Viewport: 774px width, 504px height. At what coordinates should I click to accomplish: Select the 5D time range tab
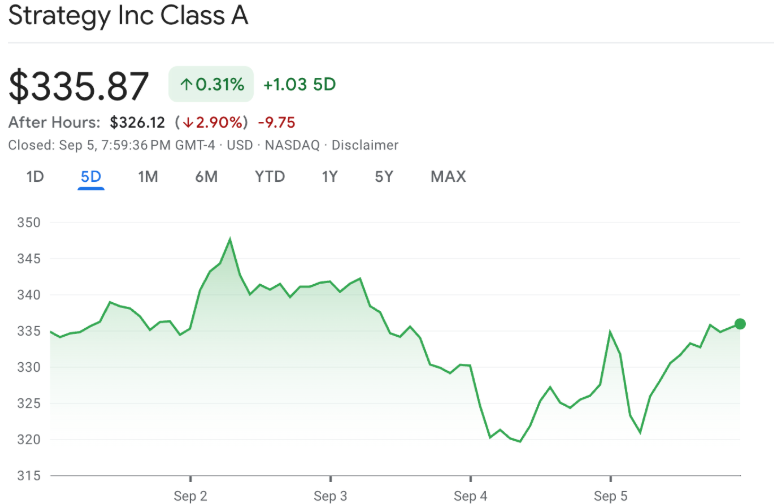91,177
